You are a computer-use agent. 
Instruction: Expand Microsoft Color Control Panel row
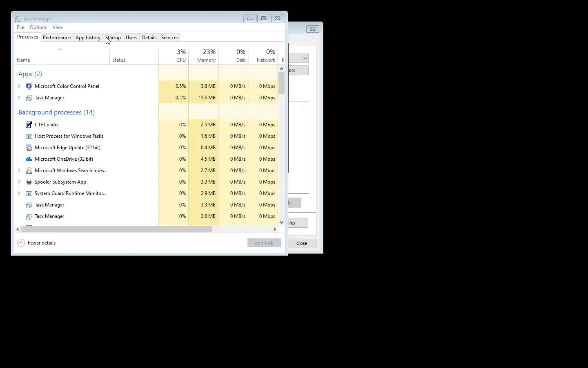point(19,86)
